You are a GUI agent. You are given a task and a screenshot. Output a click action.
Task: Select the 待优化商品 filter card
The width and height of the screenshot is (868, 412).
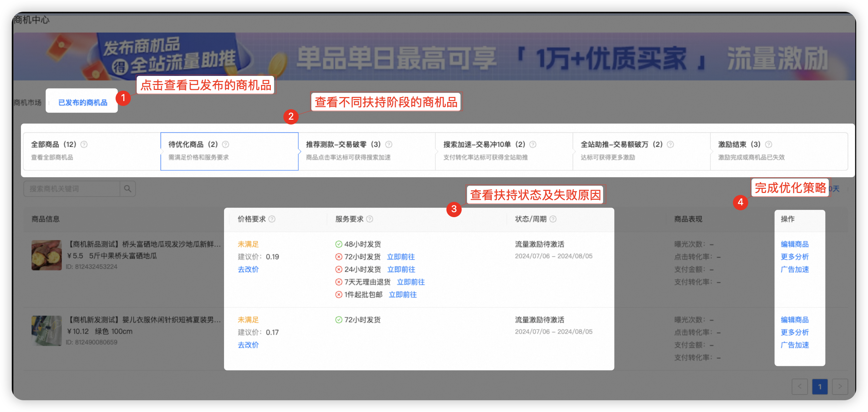pos(229,151)
